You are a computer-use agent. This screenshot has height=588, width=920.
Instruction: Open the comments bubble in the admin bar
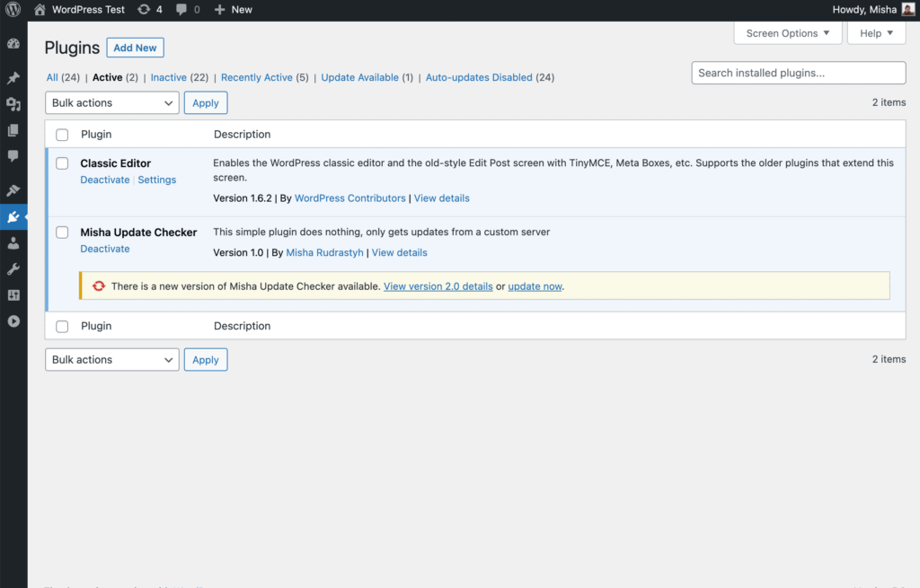[181, 9]
